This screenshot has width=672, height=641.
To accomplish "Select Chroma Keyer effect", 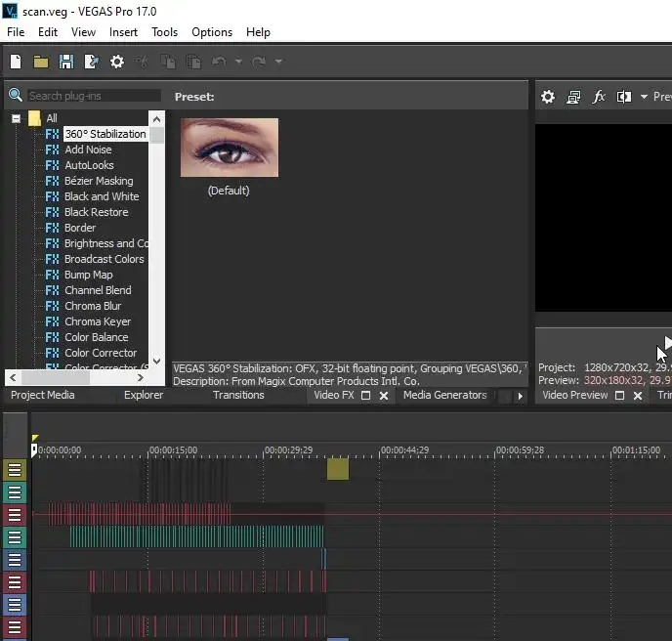I will [98, 321].
